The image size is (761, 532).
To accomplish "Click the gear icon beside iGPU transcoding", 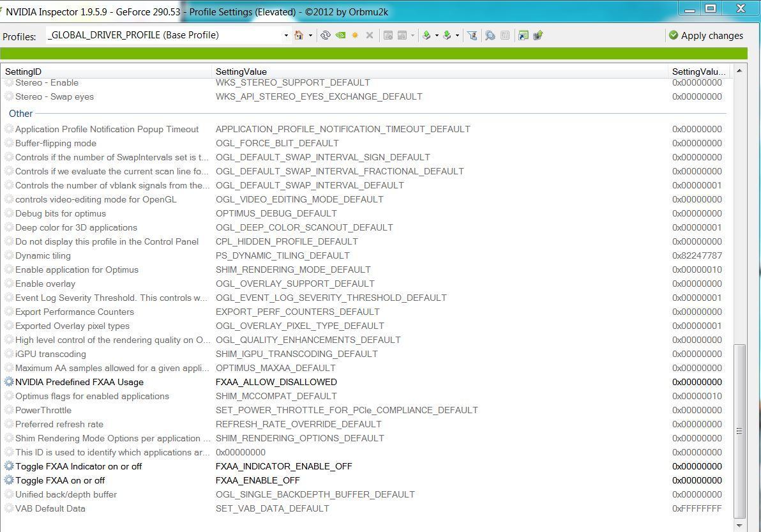I will coord(9,353).
